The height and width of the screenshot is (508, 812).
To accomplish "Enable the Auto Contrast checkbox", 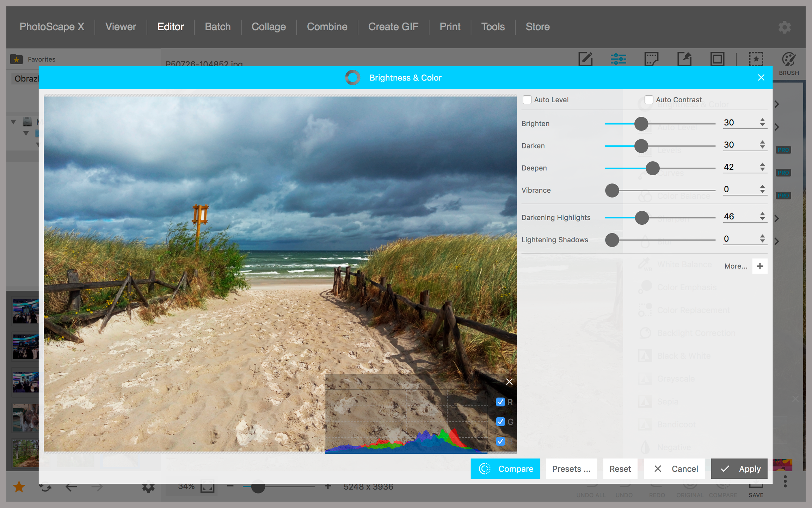I will (649, 100).
